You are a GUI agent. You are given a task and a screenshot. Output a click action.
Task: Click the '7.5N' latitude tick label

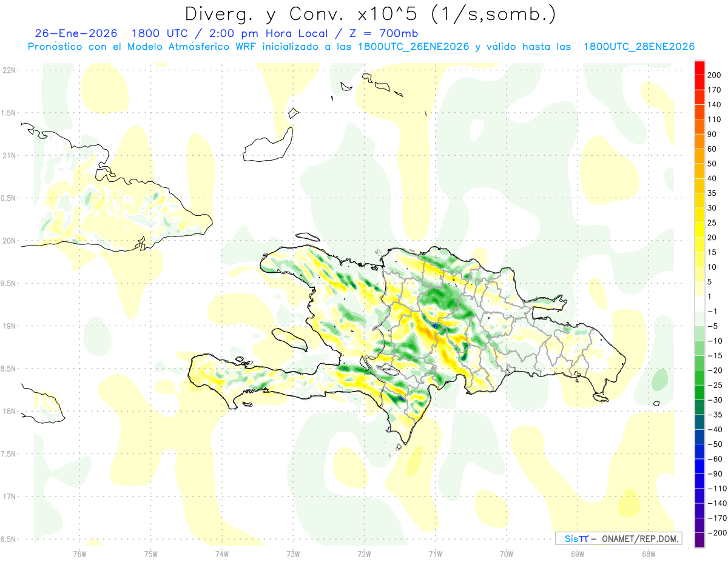pyautogui.click(x=8, y=454)
